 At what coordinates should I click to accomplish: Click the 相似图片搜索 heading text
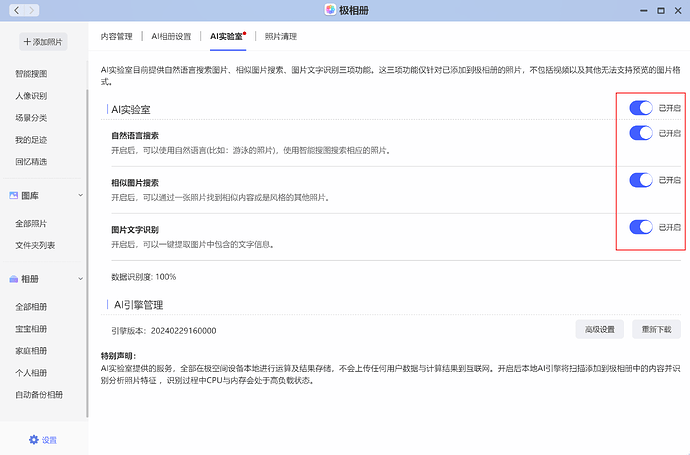click(135, 183)
